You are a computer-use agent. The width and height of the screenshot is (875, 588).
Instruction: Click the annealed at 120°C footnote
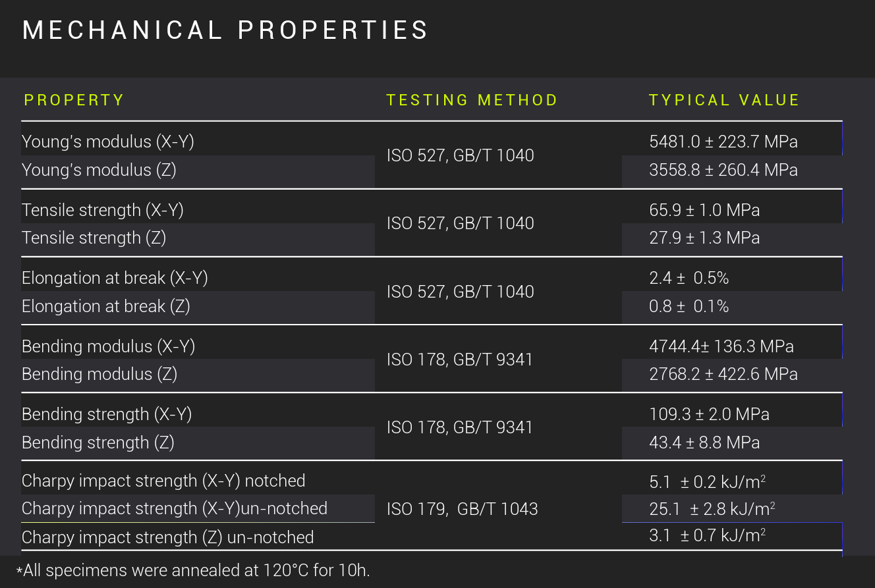pyautogui.click(x=194, y=570)
